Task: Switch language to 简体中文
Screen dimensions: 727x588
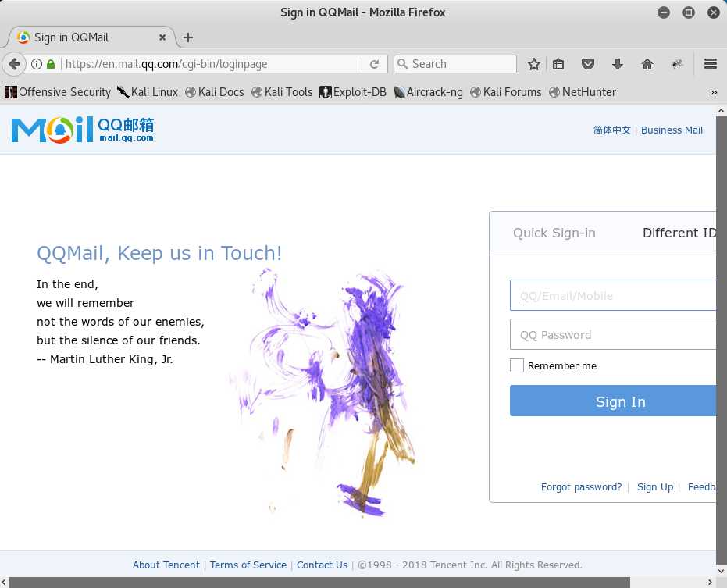Action: point(612,130)
